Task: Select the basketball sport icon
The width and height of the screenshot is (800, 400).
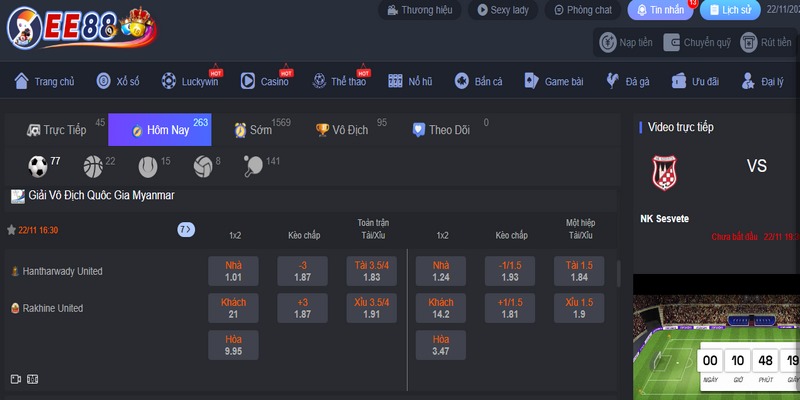Action: tap(94, 166)
